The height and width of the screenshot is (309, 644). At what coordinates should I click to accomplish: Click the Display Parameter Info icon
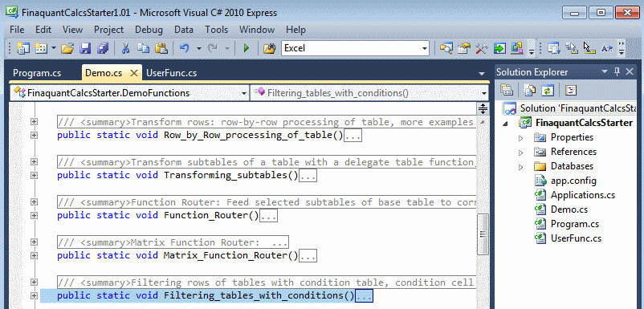pos(572,48)
